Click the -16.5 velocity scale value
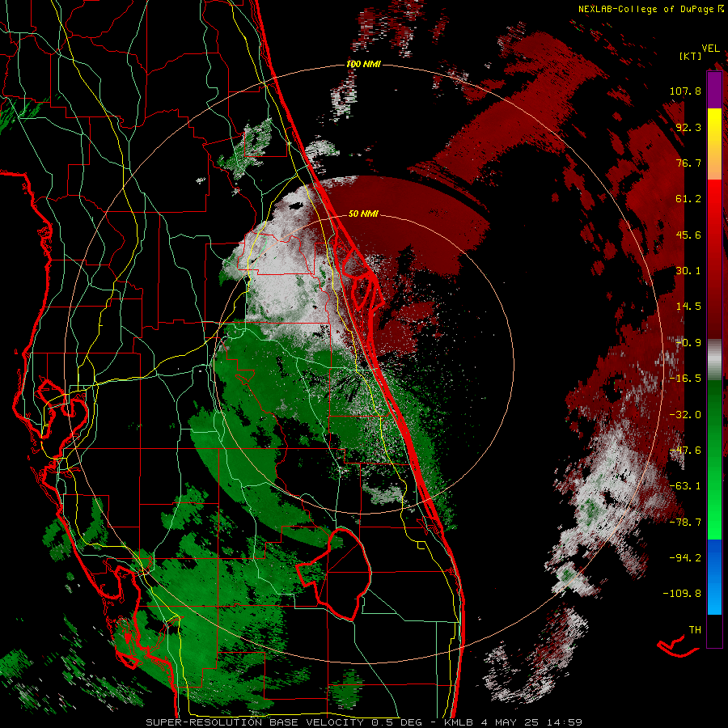728x728 pixels. tap(685, 379)
